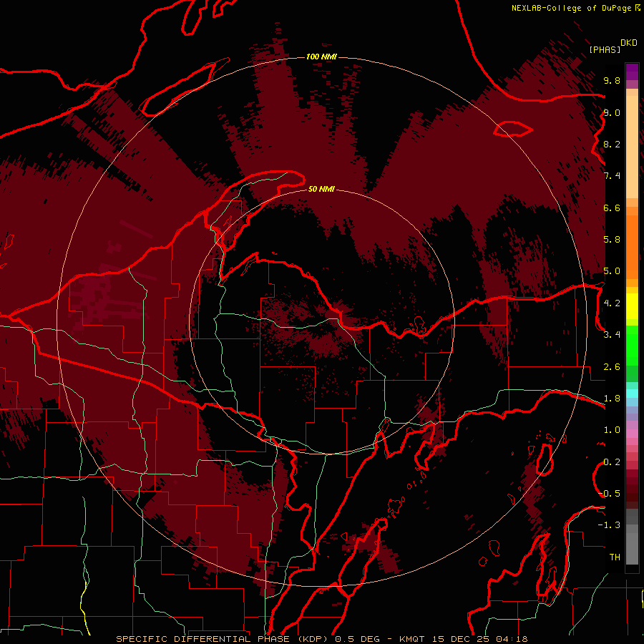Click the 50 NMI range ring label
The width and height of the screenshot is (644, 644).
coord(321,189)
